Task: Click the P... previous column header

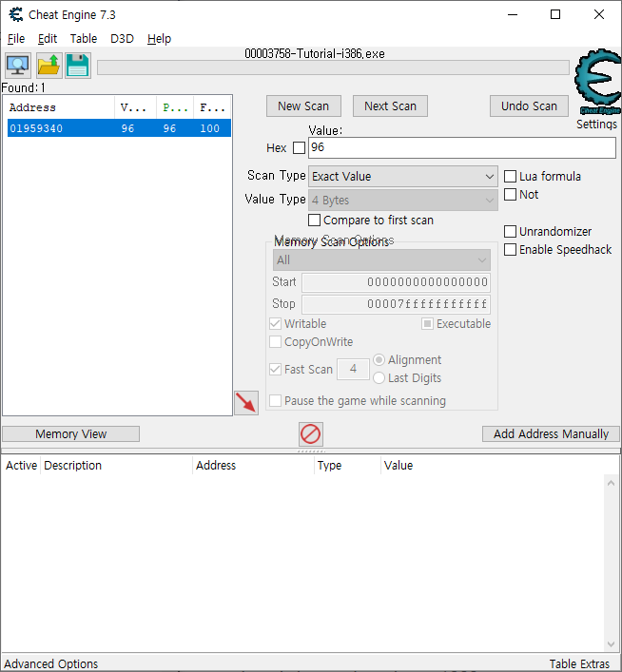Action: 175,107
